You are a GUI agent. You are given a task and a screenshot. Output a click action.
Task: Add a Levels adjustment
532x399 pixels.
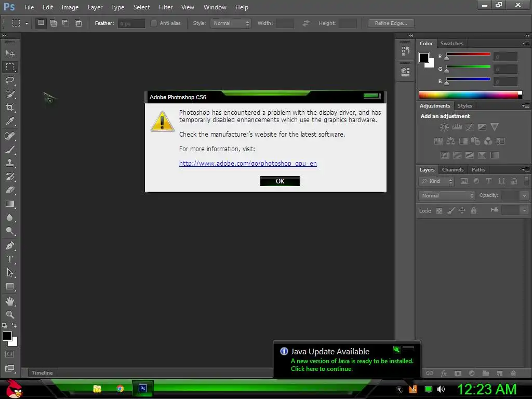pyautogui.click(x=457, y=127)
